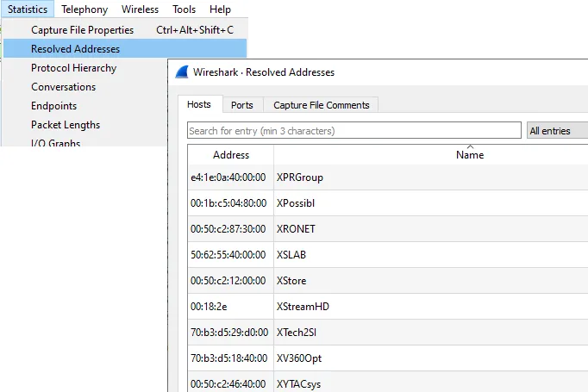
Task: Select address 00:50:c2:12:00:00
Action: coord(230,281)
